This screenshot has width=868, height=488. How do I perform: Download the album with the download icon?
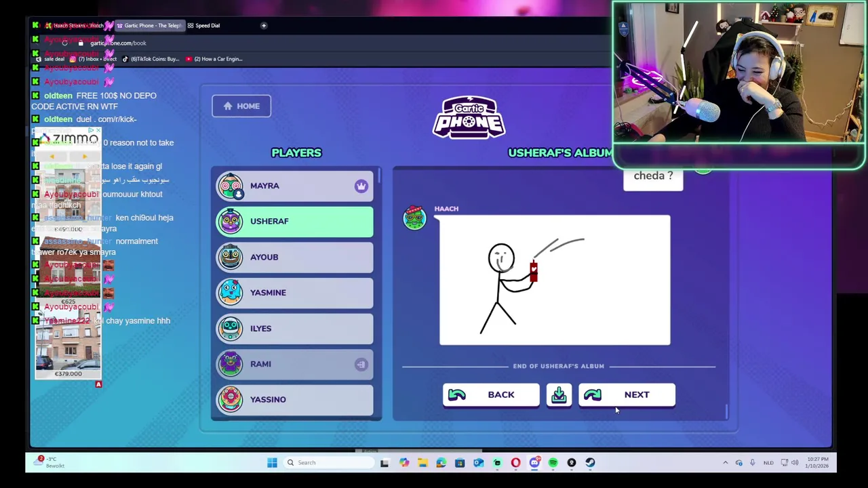point(559,395)
